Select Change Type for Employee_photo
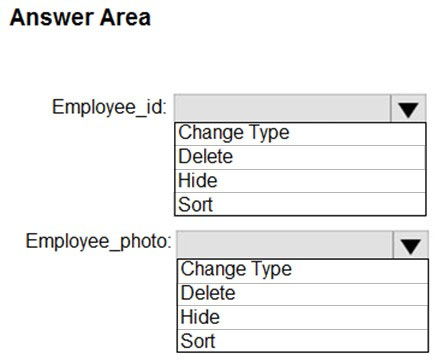Viewport: 441px width, 360px height. pos(303,271)
